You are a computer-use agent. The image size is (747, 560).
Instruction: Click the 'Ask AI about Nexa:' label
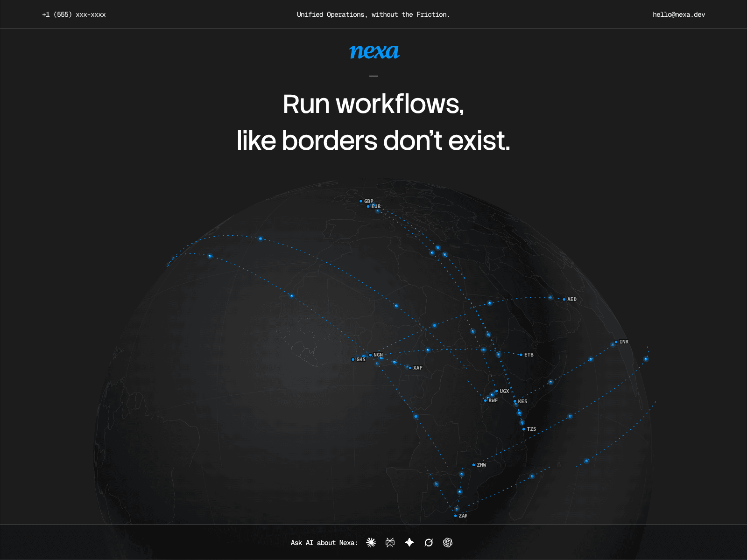(x=324, y=543)
